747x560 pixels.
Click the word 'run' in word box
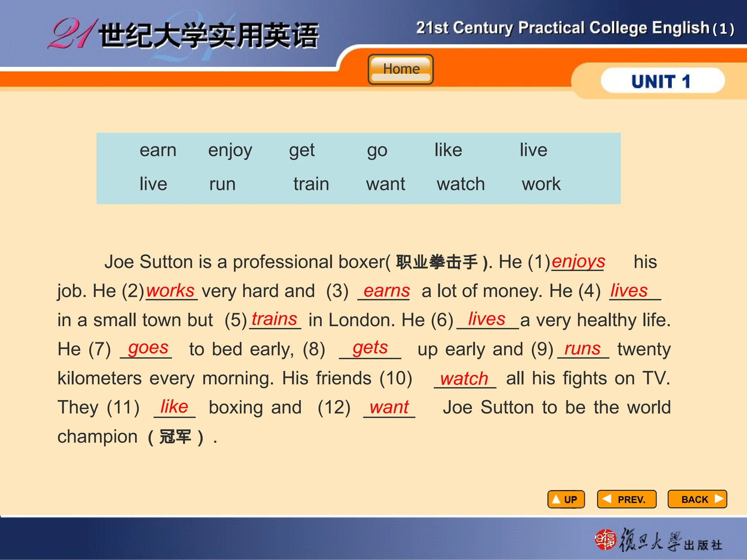[x=222, y=184]
